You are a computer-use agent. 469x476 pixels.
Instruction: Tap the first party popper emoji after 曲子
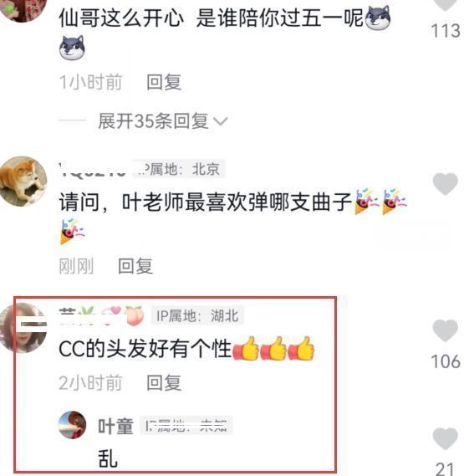pos(367,202)
